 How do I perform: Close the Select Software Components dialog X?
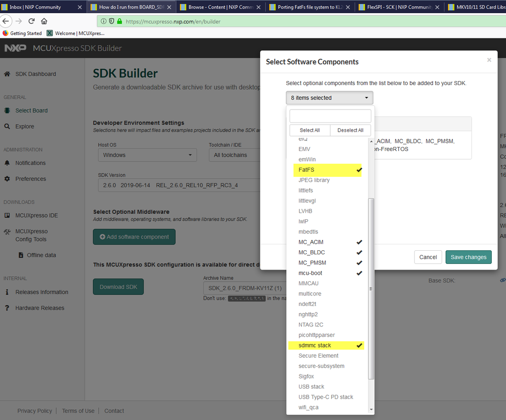tap(489, 60)
